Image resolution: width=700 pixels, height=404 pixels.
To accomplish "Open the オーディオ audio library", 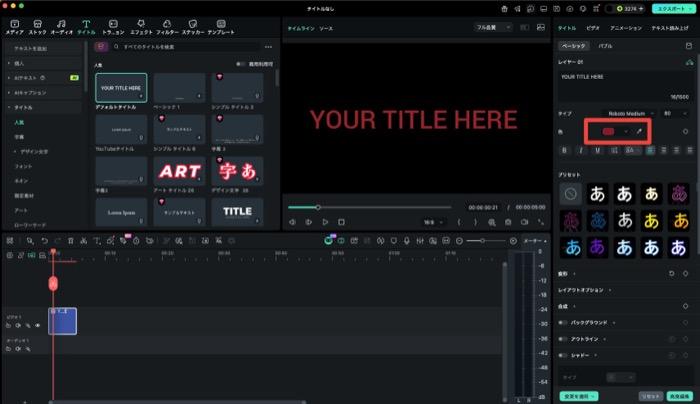I will 61,27.
